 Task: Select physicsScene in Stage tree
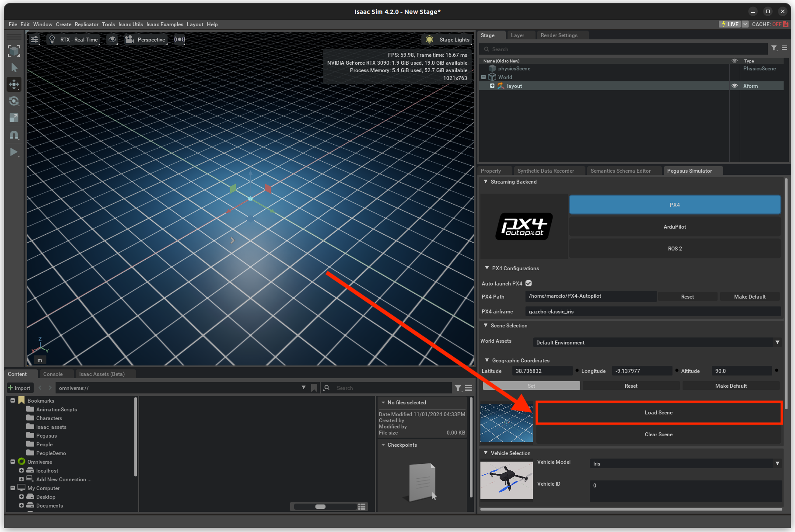click(514, 69)
